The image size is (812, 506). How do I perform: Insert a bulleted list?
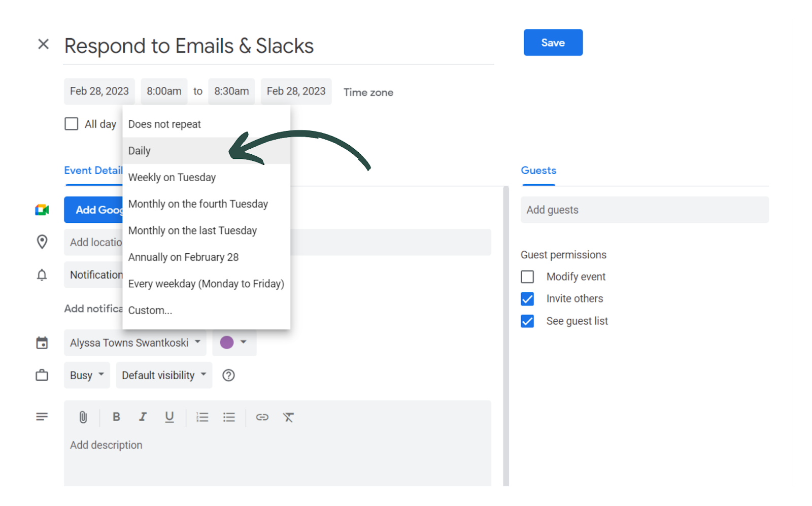(x=229, y=417)
